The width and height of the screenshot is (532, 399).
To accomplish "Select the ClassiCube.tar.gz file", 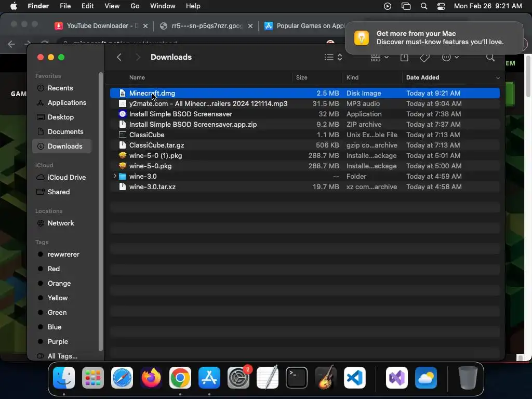I will (x=304, y=145).
